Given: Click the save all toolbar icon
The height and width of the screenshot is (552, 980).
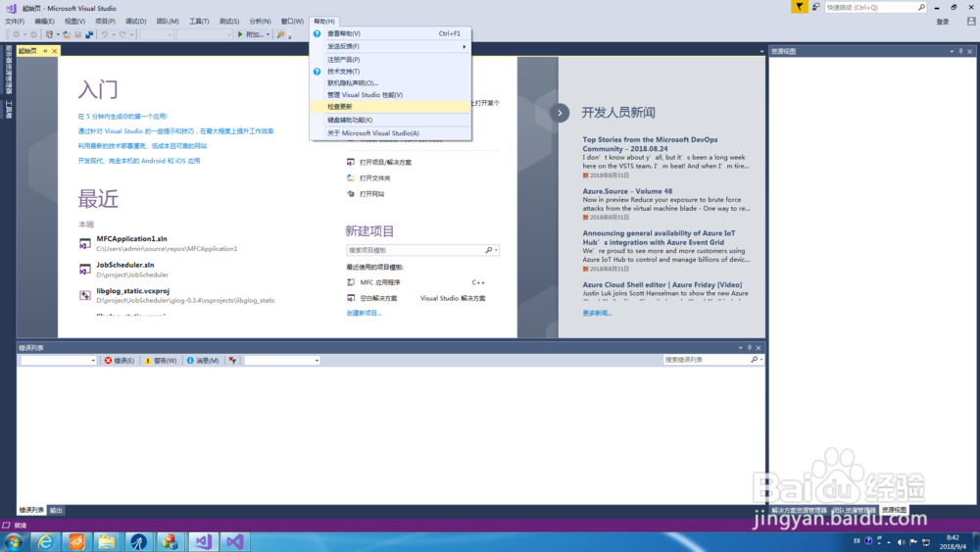Looking at the screenshot, I should 89,34.
